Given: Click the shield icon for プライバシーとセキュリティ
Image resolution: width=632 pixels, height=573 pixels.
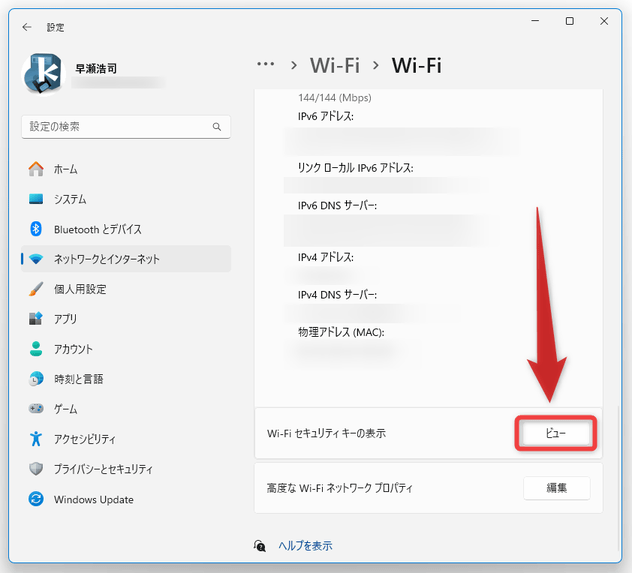Looking at the screenshot, I should point(36,469).
